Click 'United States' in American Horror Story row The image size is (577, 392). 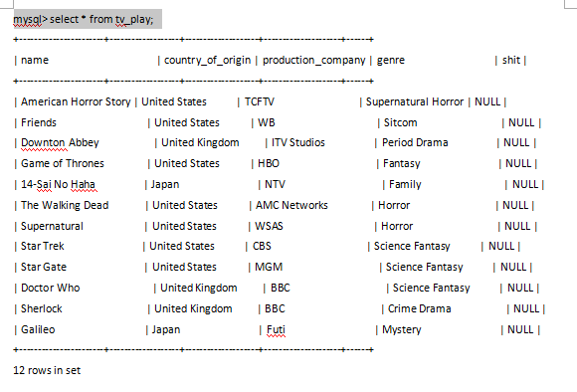click(x=174, y=101)
